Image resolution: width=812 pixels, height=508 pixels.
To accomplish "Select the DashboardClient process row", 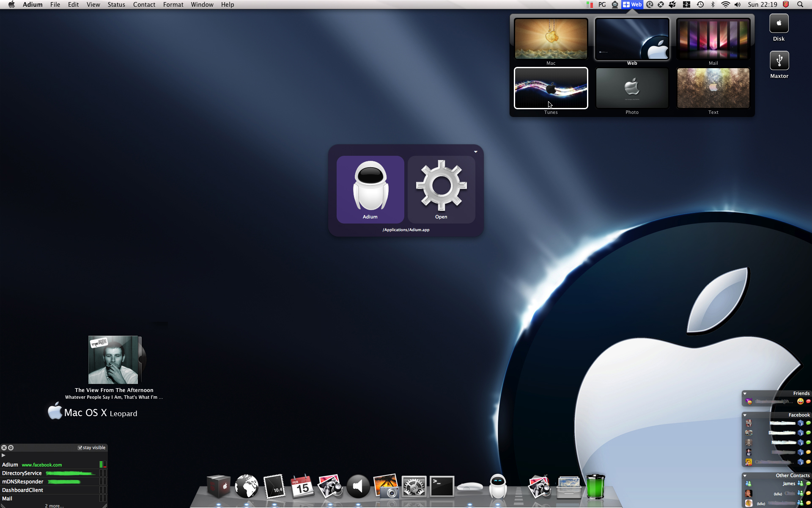I will pyautogui.click(x=54, y=490).
